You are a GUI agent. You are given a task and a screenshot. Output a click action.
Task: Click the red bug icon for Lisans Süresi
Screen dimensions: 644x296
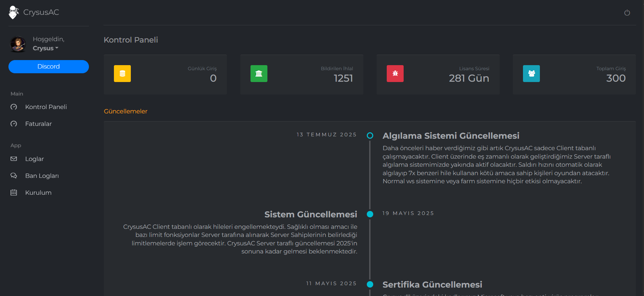click(x=395, y=74)
